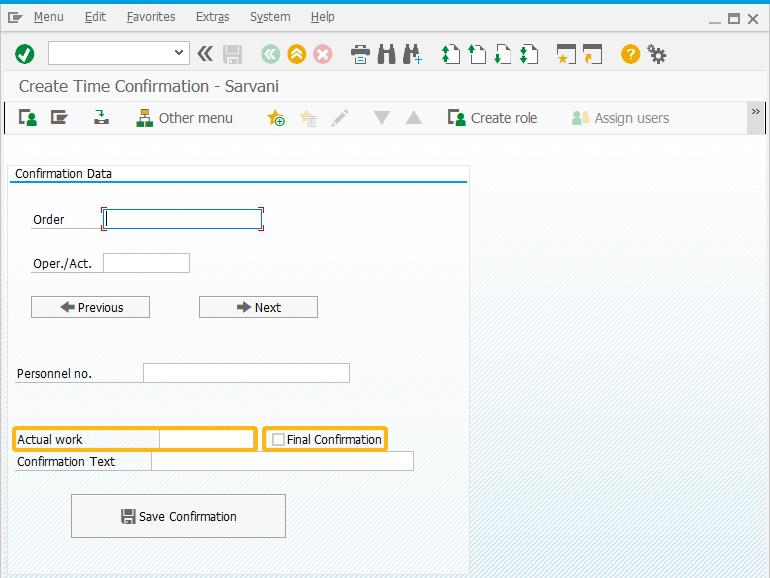Click the Print icon
The width and height of the screenshot is (770, 578).
tap(360, 54)
